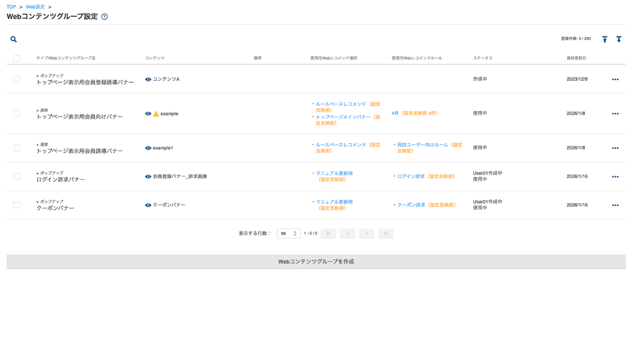
Task: Select the クーポンバナー group name
Action: click(55, 208)
